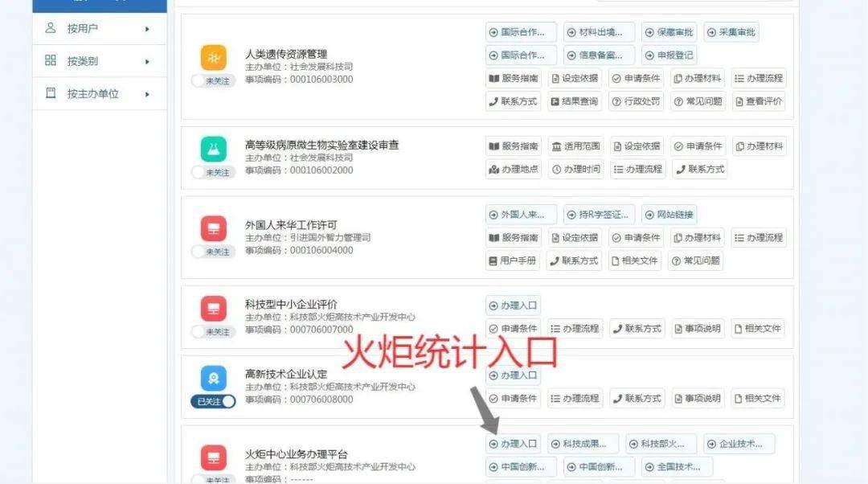The width and height of the screenshot is (868, 484).
Task: Click the orange 人类遗传资源管理 service icon
Action: 213,58
